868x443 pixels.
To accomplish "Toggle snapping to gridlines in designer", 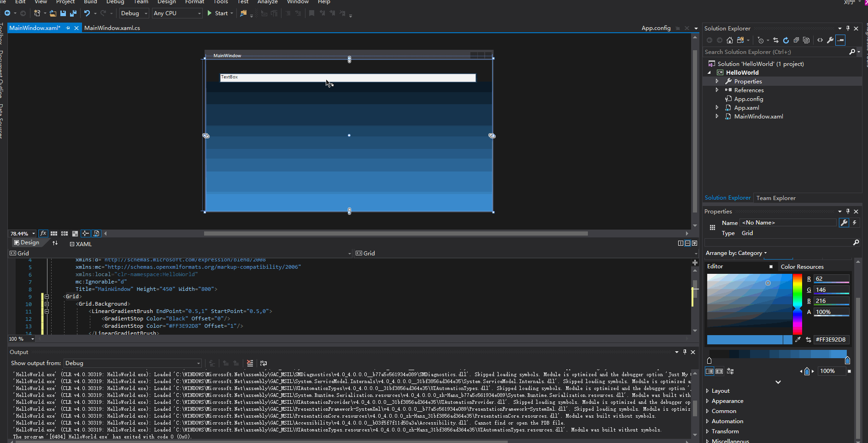I will click(65, 234).
